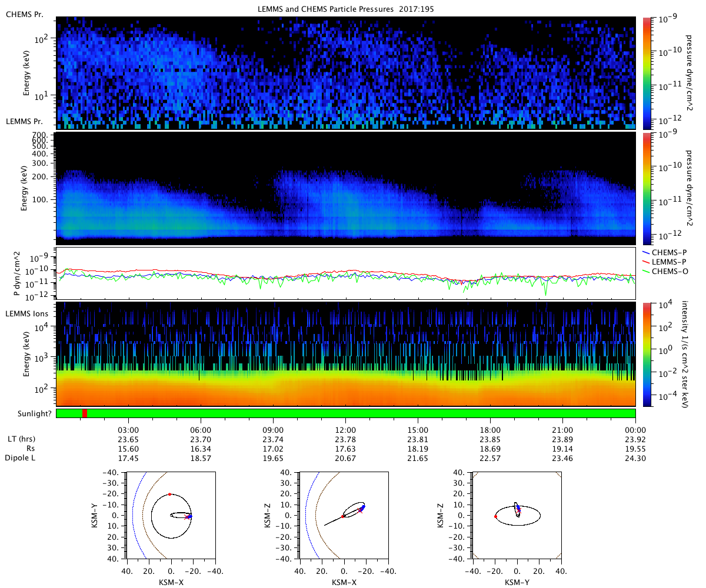Click the Rs value 15.60

pos(129,448)
